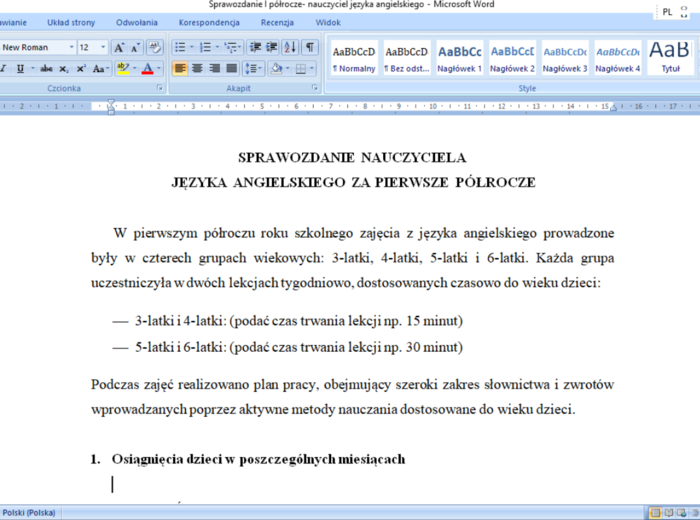
Task: Insert a numbered list
Action: point(205,47)
